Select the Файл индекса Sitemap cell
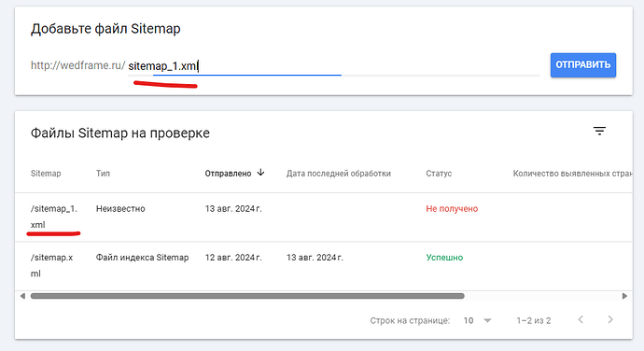The width and height of the screenshot is (644, 351). click(142, 258)
